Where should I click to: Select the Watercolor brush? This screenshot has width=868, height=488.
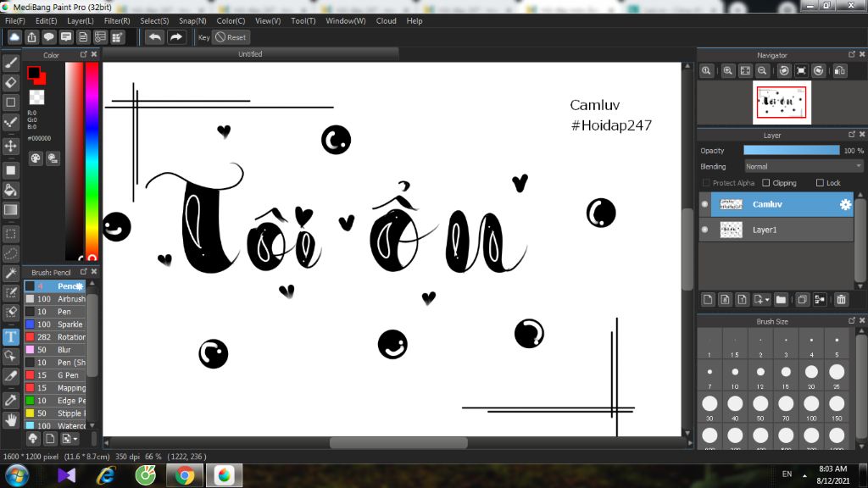55,425
